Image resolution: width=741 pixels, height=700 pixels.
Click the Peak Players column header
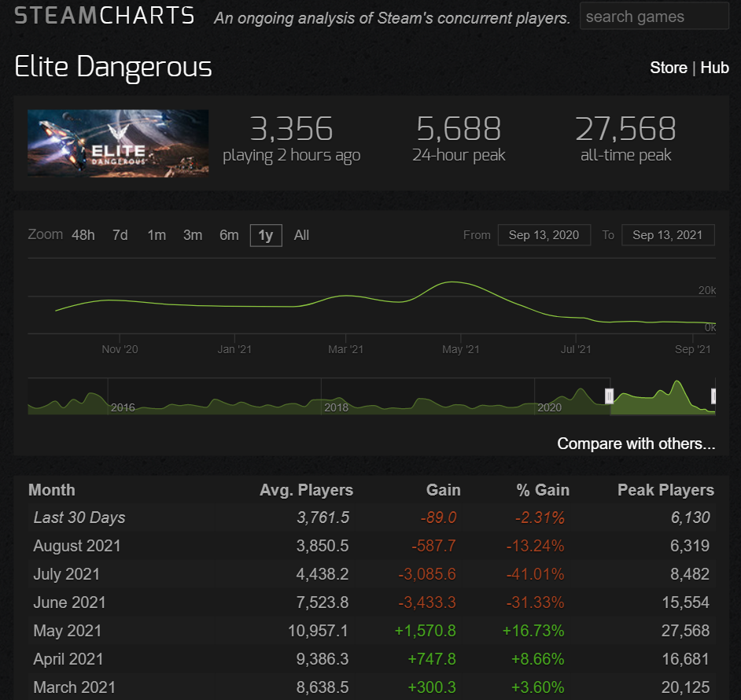pos(665,490)
